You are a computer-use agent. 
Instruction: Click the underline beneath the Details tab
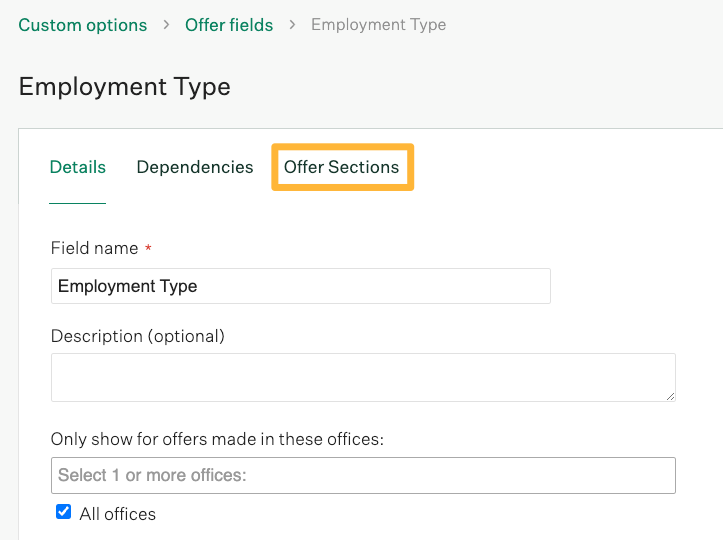78,202
